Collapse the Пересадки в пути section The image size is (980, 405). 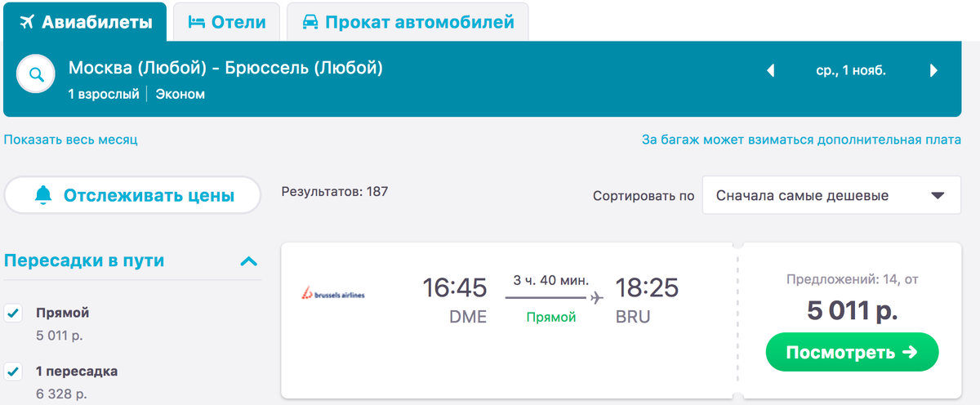[249, 262]
